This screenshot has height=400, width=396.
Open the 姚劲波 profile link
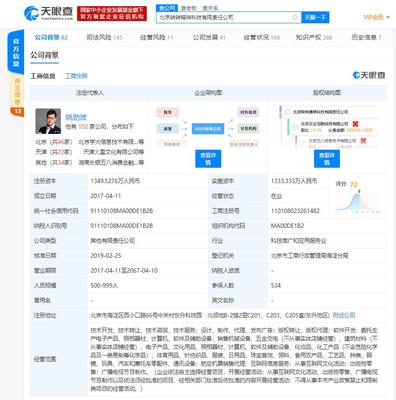76,117
